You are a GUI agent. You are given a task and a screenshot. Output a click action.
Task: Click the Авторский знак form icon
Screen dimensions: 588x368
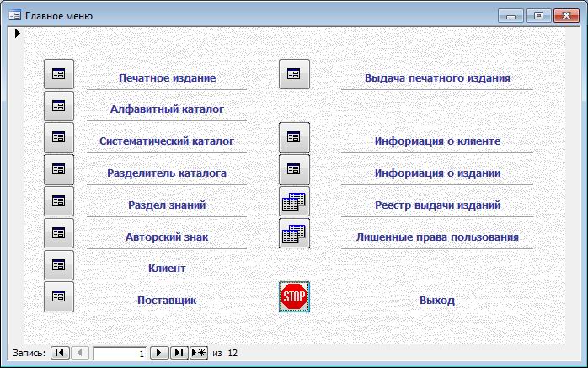click(x=58, y=233)
